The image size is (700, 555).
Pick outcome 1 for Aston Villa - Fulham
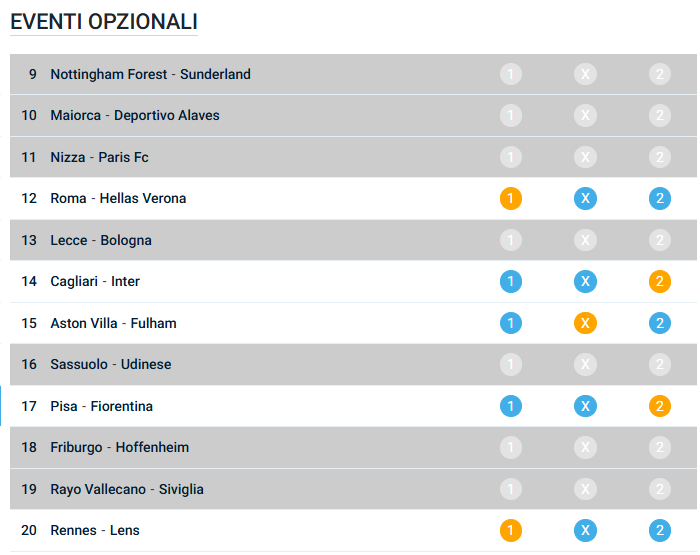[511, 323]
